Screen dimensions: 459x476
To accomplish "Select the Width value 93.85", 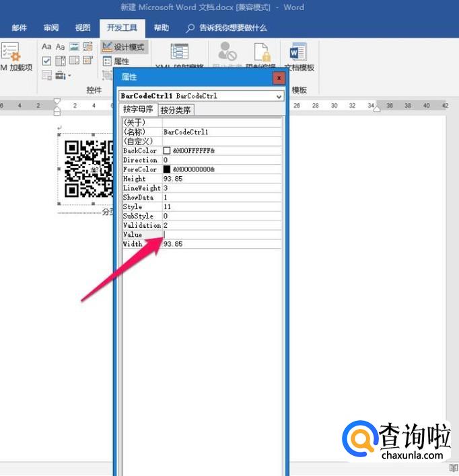I will point(222,244).
